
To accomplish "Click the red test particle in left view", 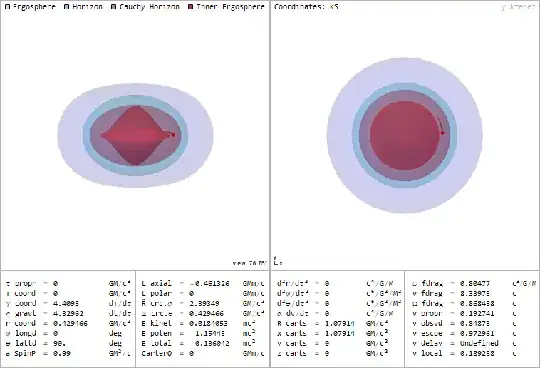I will click(173, 135).
